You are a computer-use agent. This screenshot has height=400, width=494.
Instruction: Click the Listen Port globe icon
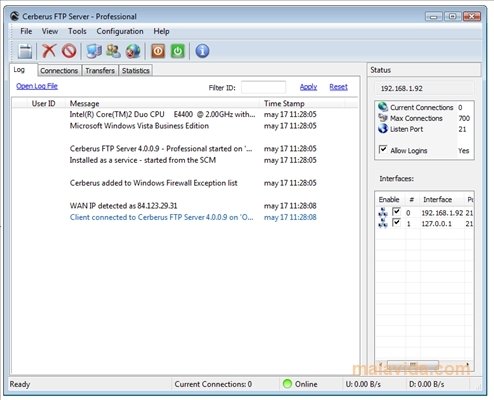click(x=383, y=129)
